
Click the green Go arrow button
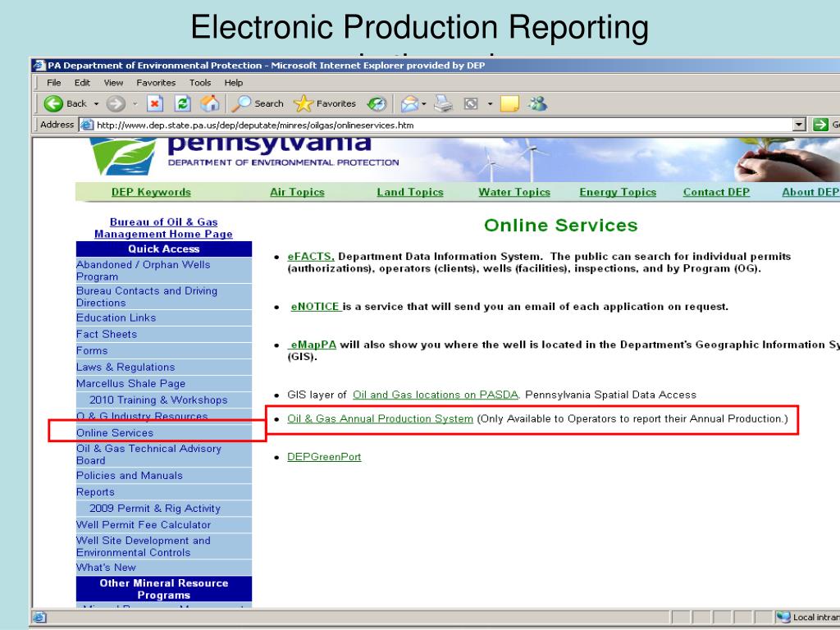click(x=820, y=125)
